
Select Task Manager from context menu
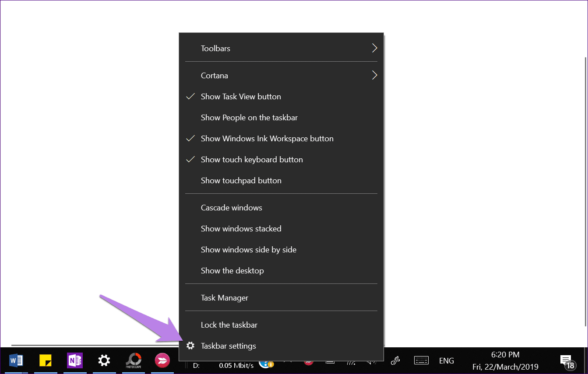click(x=225, y=298)
